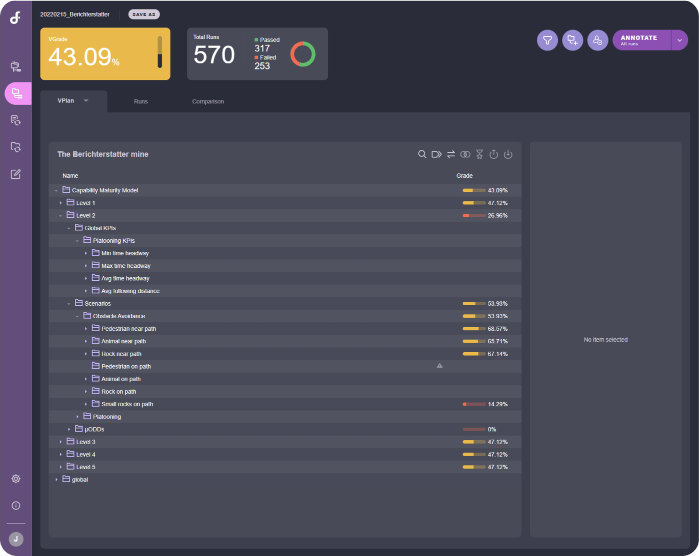Click the swap arrows icon in VPlan toolbar
This screenshot has height=556, width=699.
(451, 154)
